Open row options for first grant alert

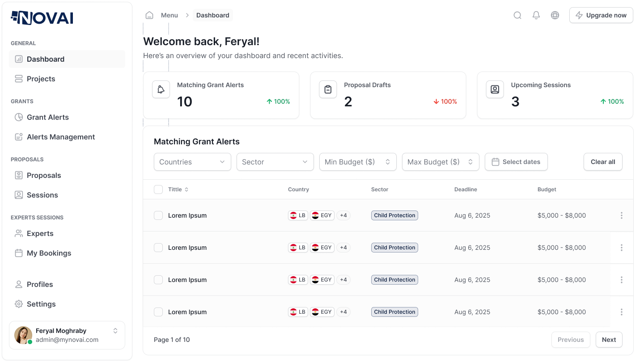pyautogui.click(x=621, y=215)
